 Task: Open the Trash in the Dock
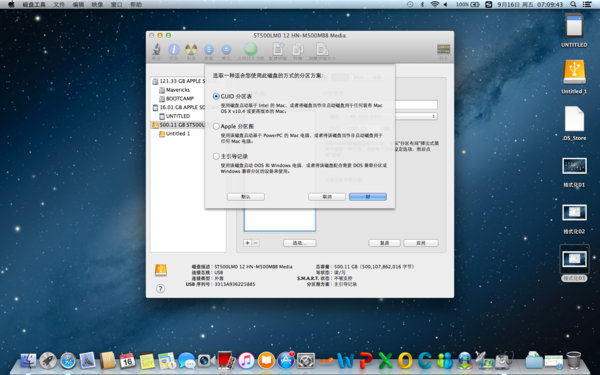pyautogui.click(x=574, y=360)
